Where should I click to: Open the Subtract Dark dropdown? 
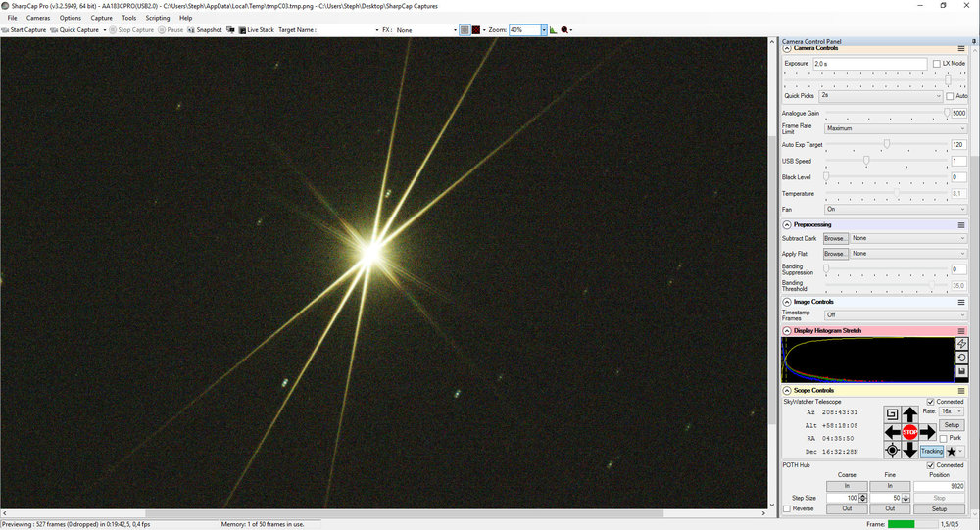tap(908, 238)
